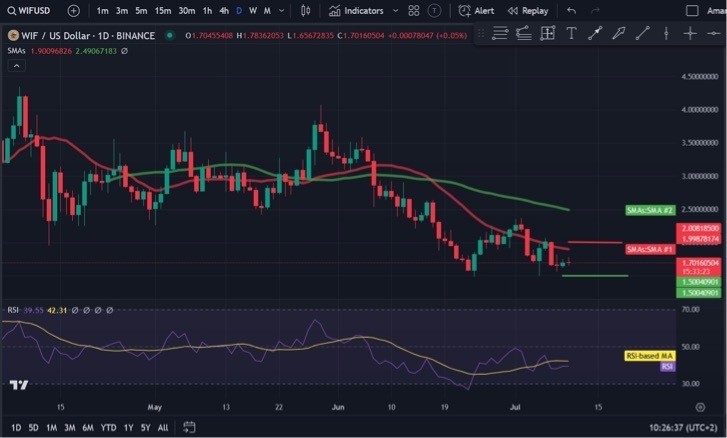Click the undo arrow icon
Viewport: 727px width, 438px height.
[571, 10]
